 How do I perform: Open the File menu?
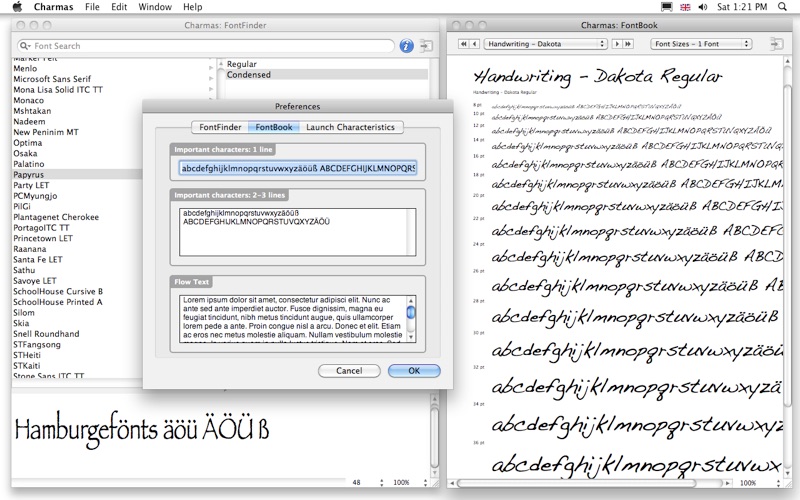click(x=92, y=7)
